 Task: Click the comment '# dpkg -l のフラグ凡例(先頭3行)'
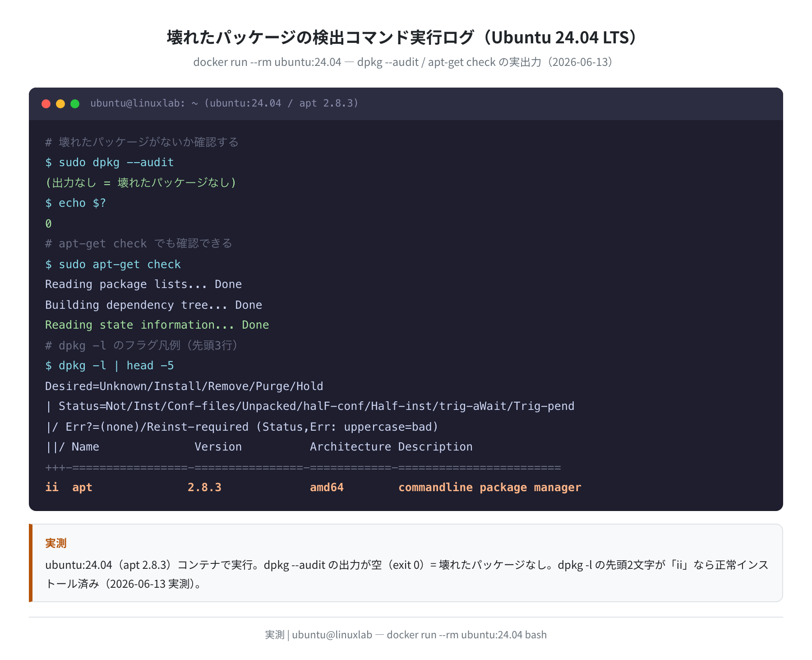(x=143, y=345)
